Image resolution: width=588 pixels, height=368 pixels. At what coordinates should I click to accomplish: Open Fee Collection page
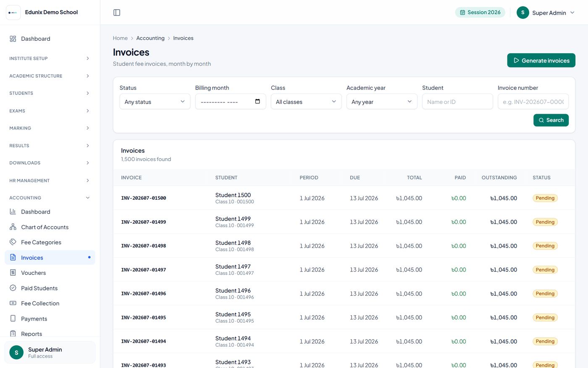(50, 303)
